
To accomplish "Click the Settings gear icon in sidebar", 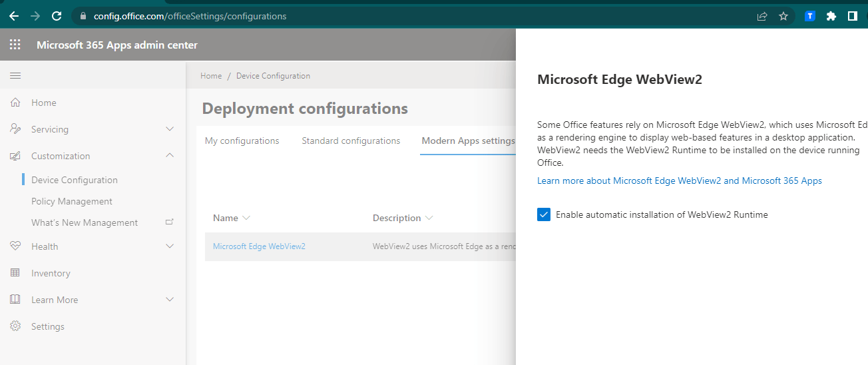I will [15, 326].
